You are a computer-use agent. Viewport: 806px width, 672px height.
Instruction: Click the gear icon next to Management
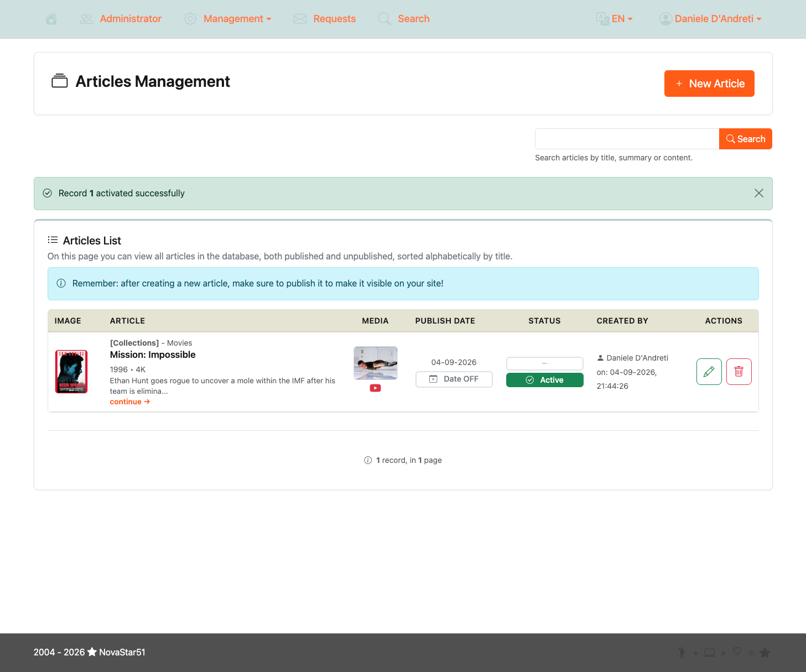(x=190, y=18)
